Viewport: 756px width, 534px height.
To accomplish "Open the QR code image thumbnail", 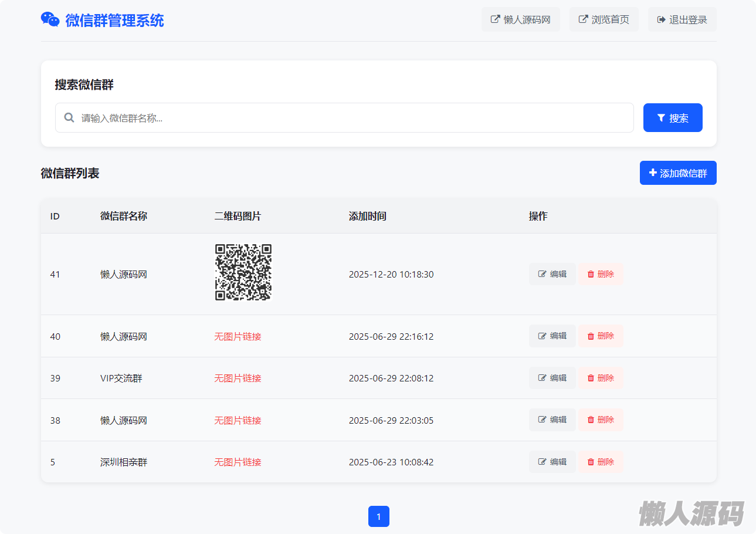I will [x=243, y=273].
